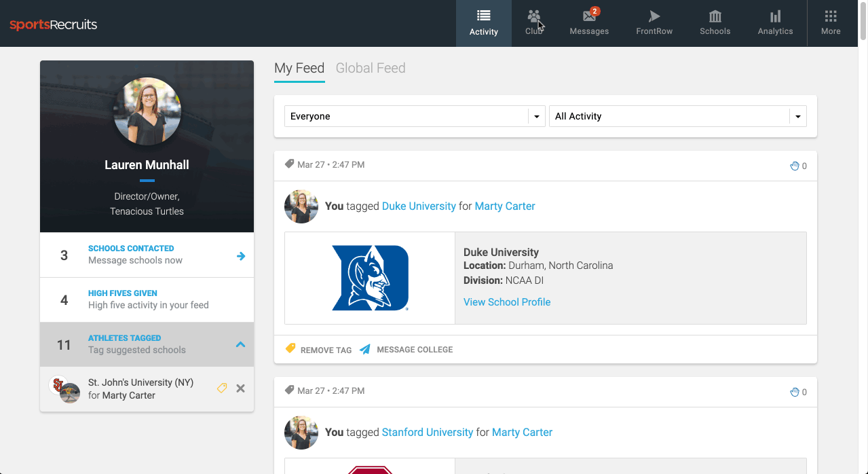Image resolution: width=868 pixels, height=474 pixels.
Task: Click Remove Tag button text
Action: pyautogui.click(x=326, y=350)
